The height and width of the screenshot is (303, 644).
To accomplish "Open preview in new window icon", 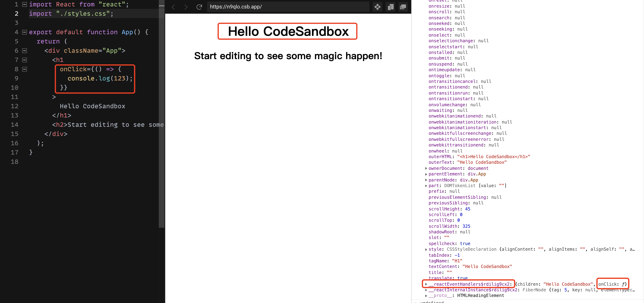I will 403,7.
